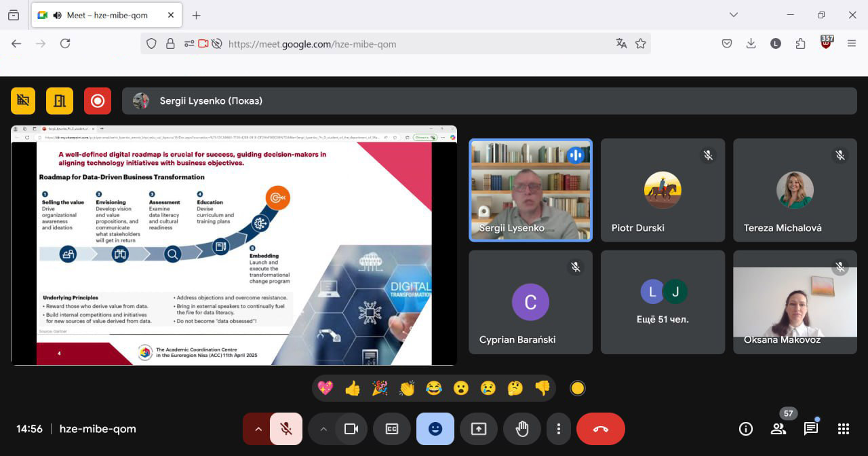The height and width of the screenshot is (456, 868).
Task: Open the activities grid icon
Action: point(843,429)
